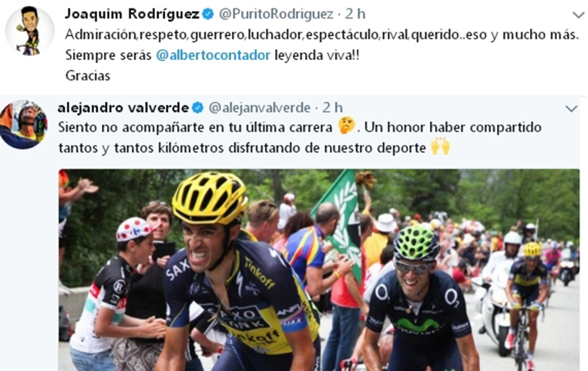This screenshot has width=588, height=371.
Task: Click verified badge next to Joaquim Rodríguez
Action: [208, 14]
